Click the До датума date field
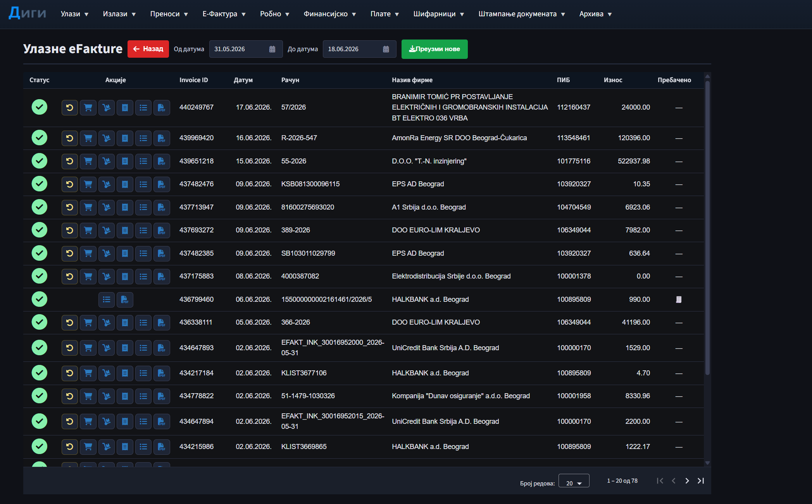 [x=359, y=49]
